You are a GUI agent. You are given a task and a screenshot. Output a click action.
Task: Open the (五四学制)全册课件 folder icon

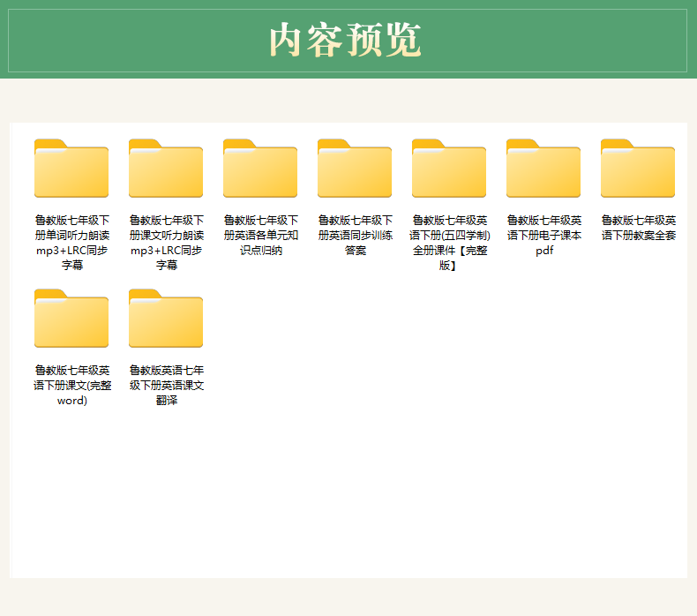pos(449,169)
